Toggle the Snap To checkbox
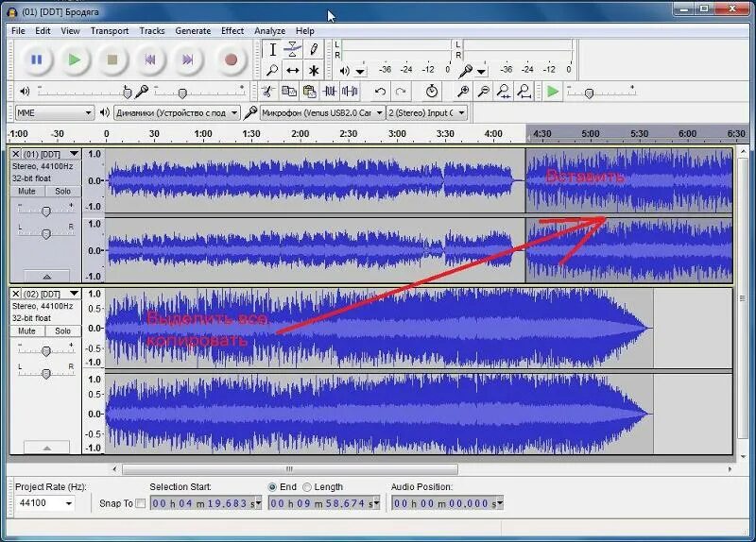756x542 pixels. pos(140,503)
